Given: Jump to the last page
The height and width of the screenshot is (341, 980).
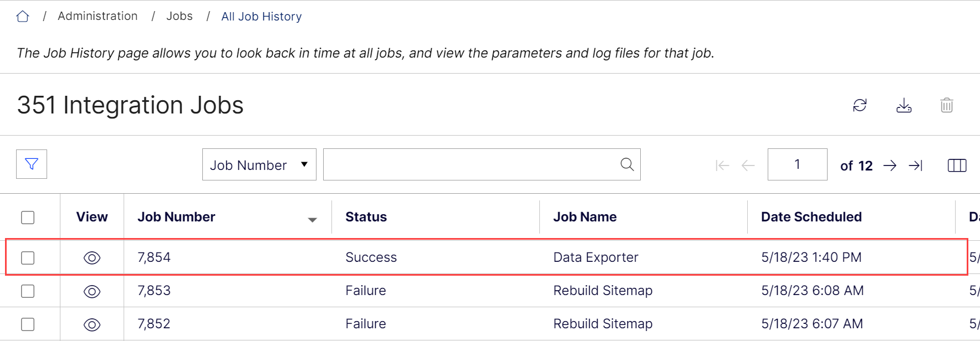Looking at the screenshot, I should coord(916,166).
